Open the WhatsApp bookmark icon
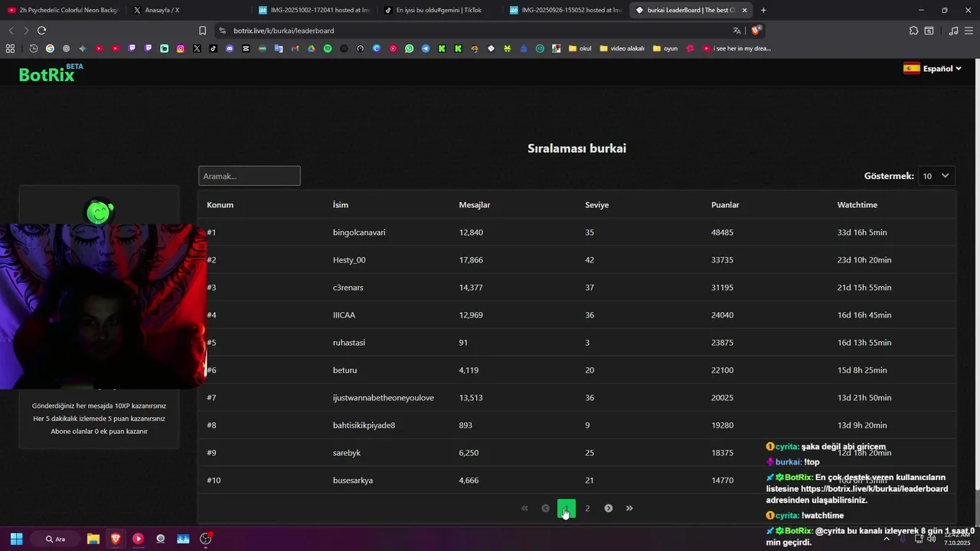Viewport: 980px width, 551px height. [409, 48]
